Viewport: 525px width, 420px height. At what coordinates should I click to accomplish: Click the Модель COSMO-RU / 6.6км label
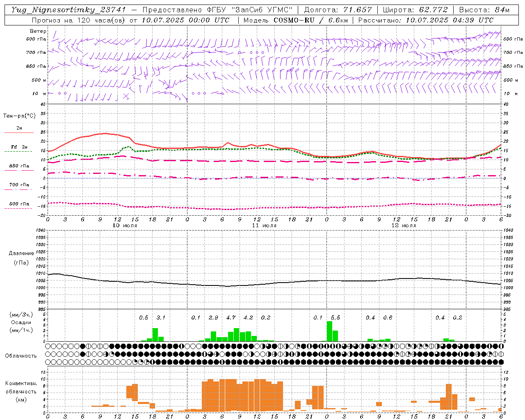tap(295, 20)
